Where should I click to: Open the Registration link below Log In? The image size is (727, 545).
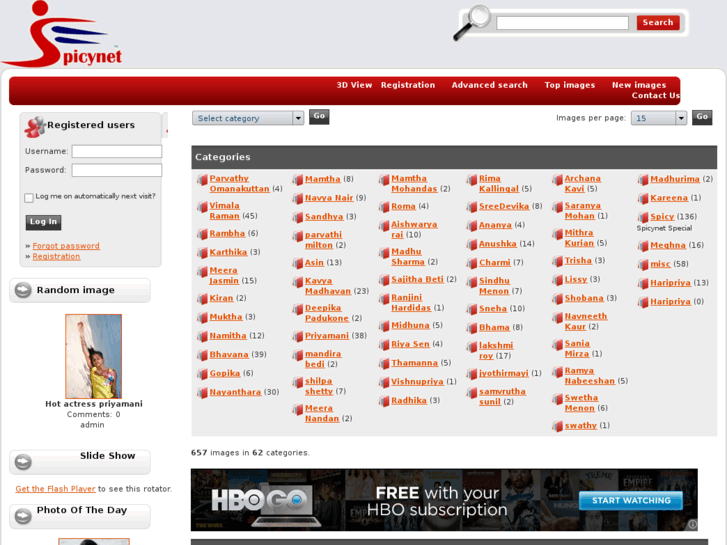pos(56,256)
